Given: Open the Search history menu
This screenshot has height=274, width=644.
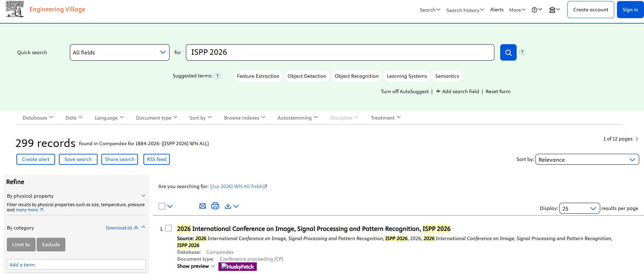Looking at the screenshot, I should 465,10.
